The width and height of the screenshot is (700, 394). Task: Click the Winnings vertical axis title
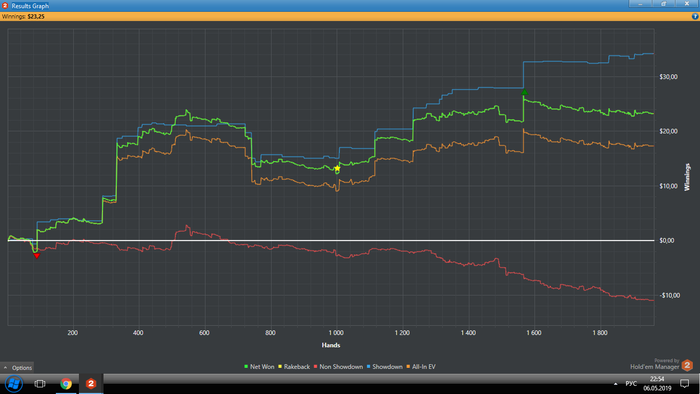(687, 177)
